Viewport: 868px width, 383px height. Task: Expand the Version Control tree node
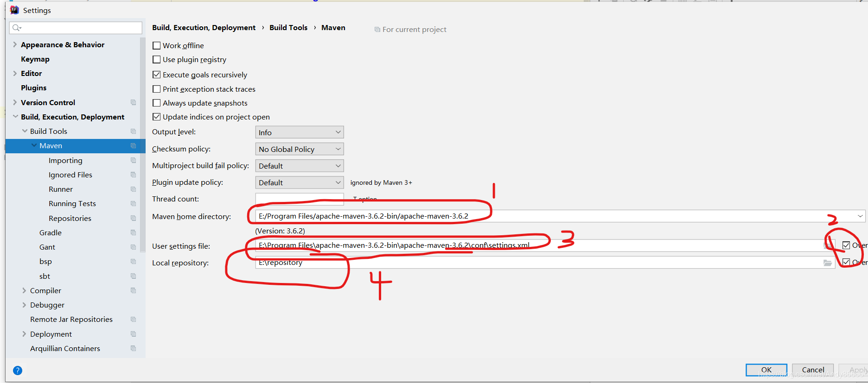pyautogui.click(x=15, y=102)
